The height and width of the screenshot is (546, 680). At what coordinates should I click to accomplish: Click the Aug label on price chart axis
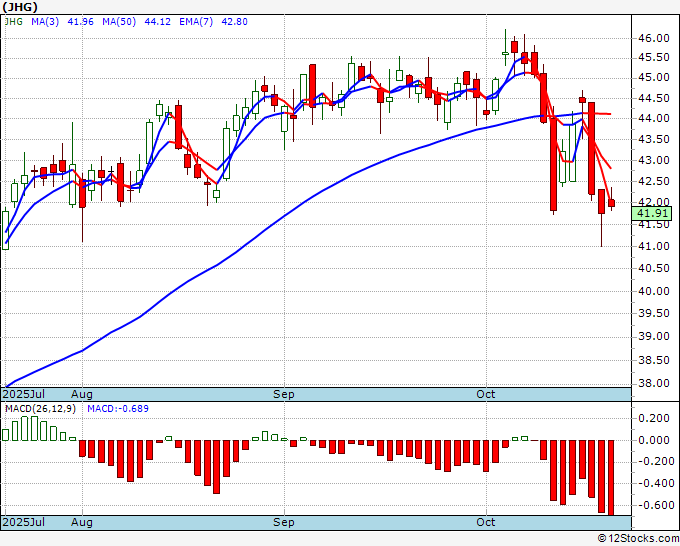[82, 394]
